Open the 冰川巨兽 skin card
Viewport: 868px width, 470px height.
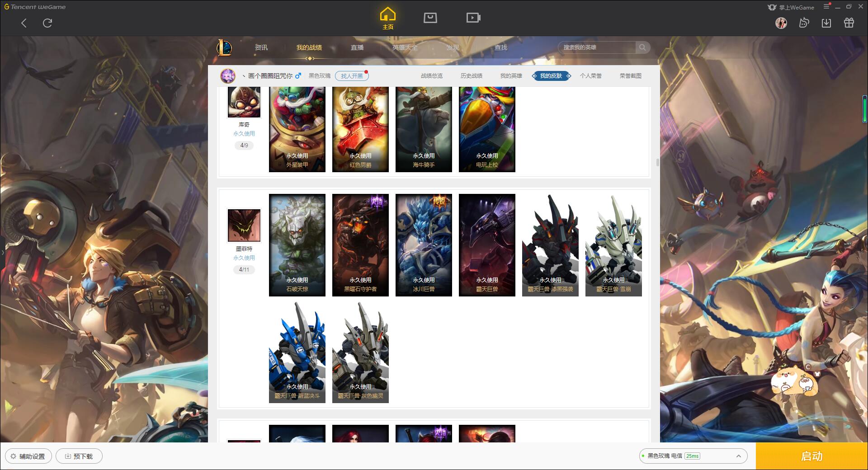pyautogui.click(x=424, y=245)
